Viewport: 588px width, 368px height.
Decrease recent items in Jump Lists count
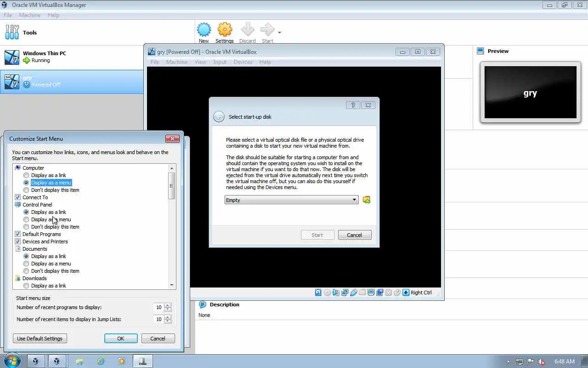tap(168, 322)
